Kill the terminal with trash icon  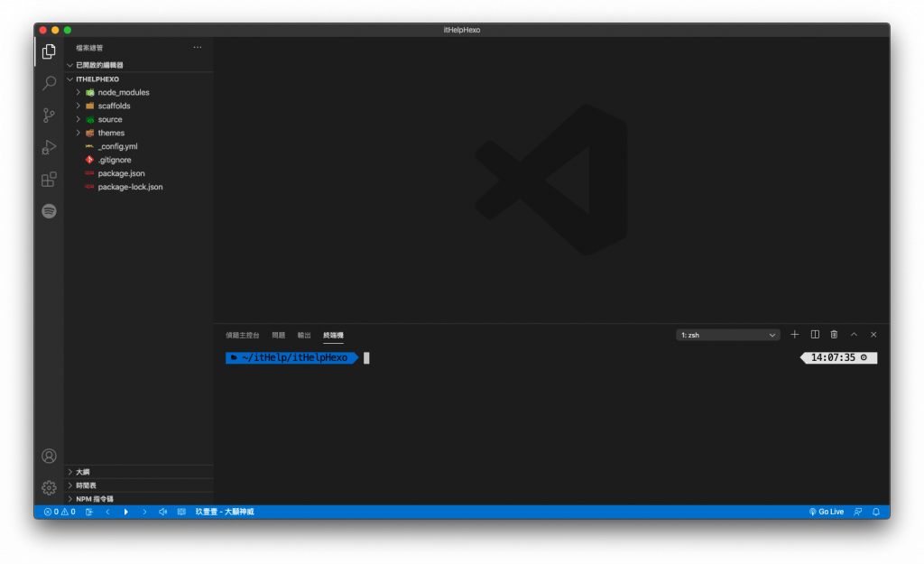pyautogui.click(x=834, y=334)
